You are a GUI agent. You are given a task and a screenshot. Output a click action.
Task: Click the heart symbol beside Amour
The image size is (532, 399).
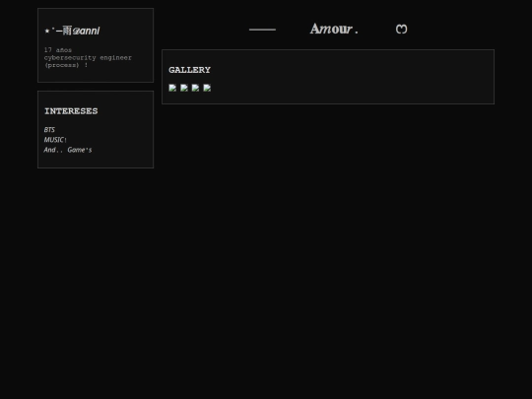tap(401, 30)
